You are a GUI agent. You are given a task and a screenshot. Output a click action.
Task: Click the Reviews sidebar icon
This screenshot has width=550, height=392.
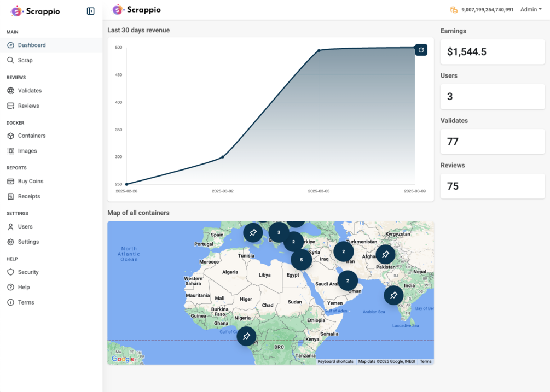pos(10,106)
